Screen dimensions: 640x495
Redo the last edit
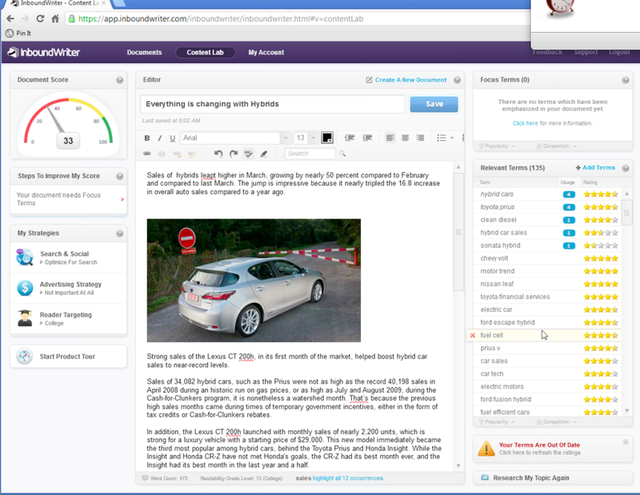[x=233, y=153]
